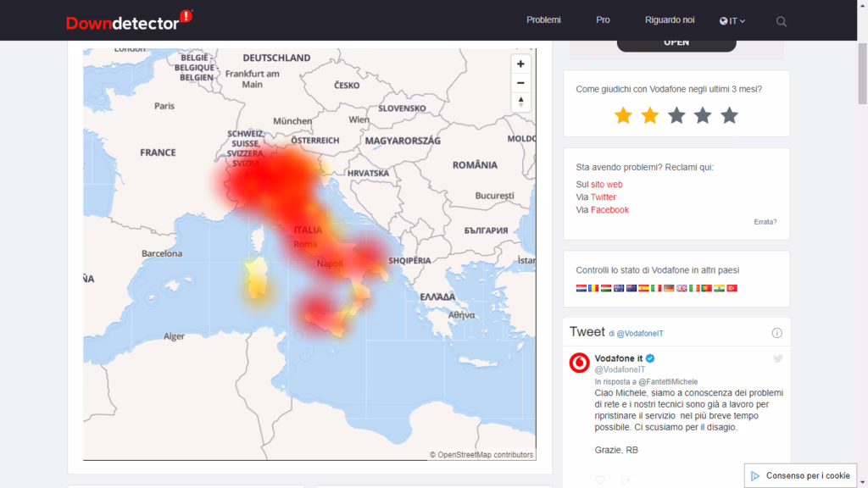
Task: Share the Vodafone tweet
Action: [x=626, y=480]
